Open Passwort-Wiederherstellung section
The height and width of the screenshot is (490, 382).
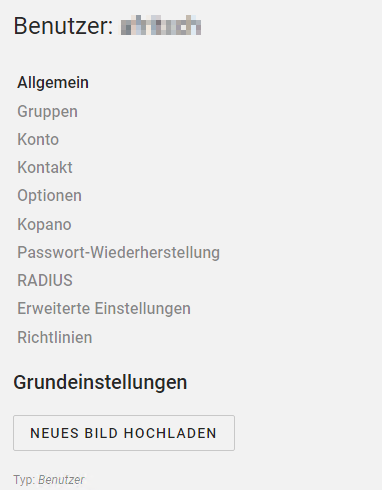pyautogui.click(x=118, y=252)
